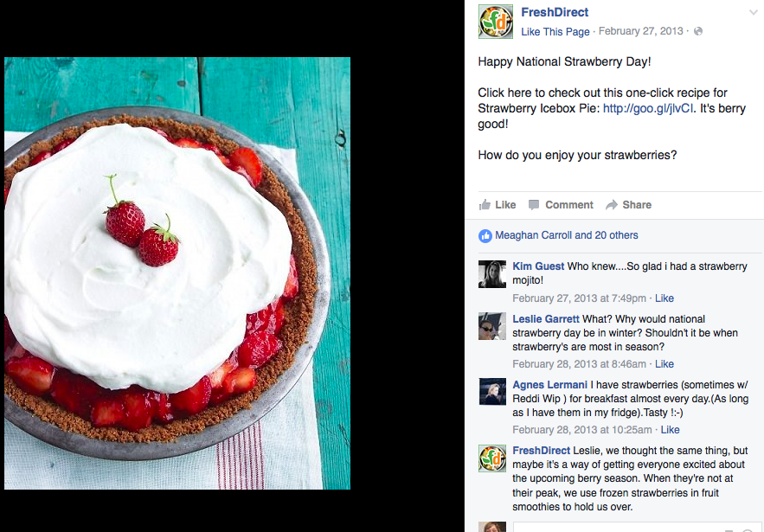Screen dimensions: 764x532
Task: Open the goo.gl recipe link
Action: point(648,108)
